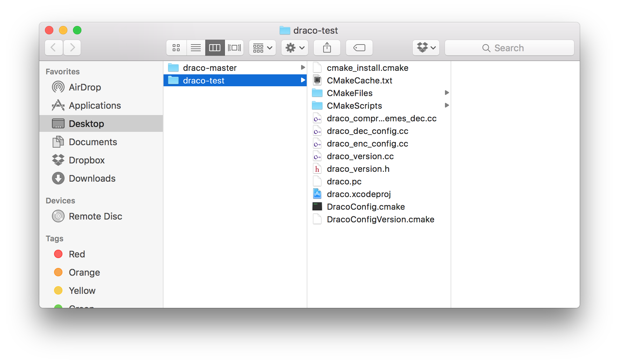The height and width of the screenshot is (364, 619).
Task: Select the draco.xcodeproj file icon
Action: (317, 194)
